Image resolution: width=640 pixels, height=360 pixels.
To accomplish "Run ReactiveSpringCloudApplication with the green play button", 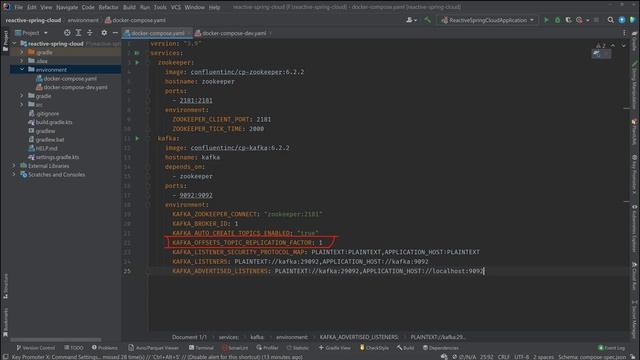I will (546, 20).
